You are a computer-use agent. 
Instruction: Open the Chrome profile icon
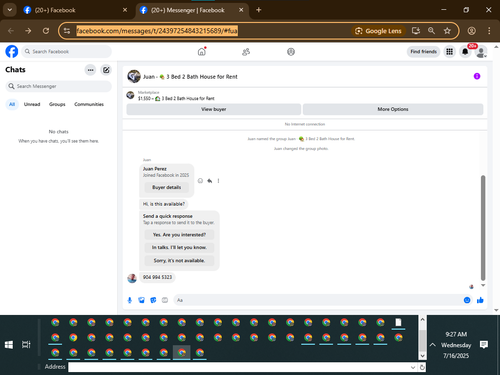(471, 31)
